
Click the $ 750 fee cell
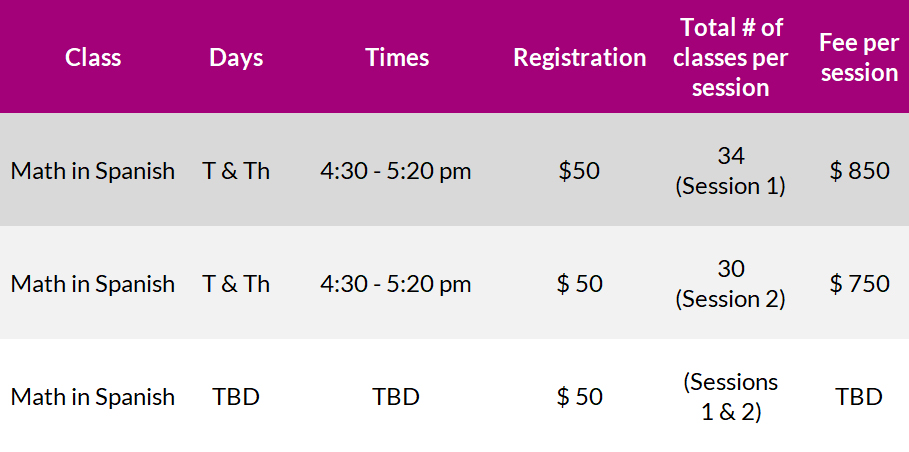[x=860, y=284]
